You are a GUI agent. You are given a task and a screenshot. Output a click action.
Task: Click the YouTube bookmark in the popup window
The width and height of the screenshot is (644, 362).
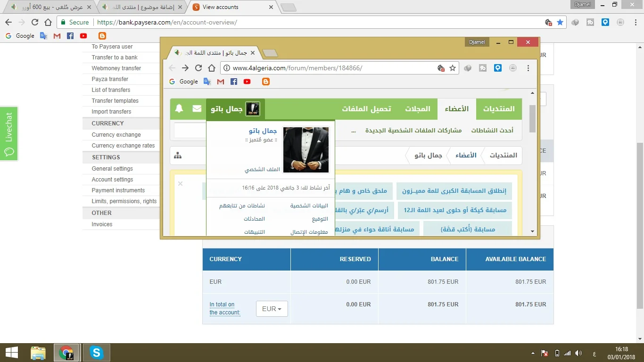pyautogui.click(x=247, y=82)
